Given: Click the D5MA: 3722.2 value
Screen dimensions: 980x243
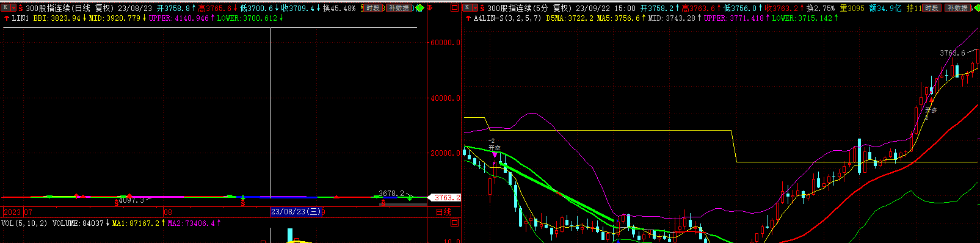Looking at the screenshot, I should (x=569, y=18).
